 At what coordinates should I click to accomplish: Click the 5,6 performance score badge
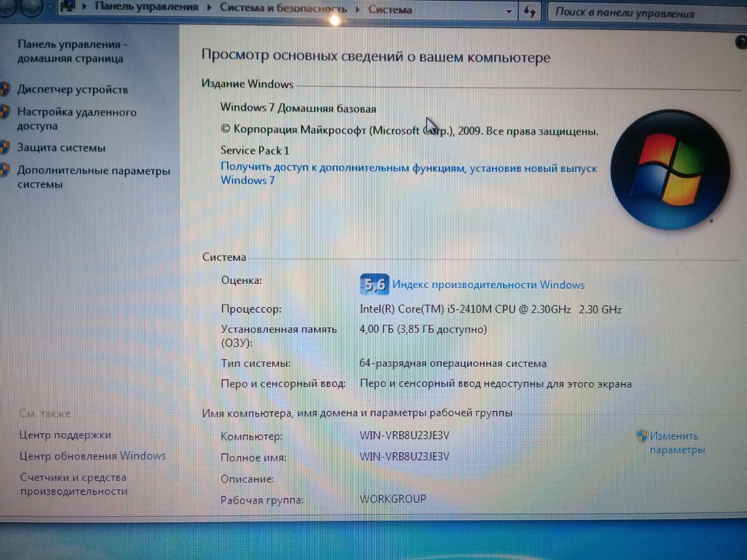pyautogui.click(x=374, y=285)
